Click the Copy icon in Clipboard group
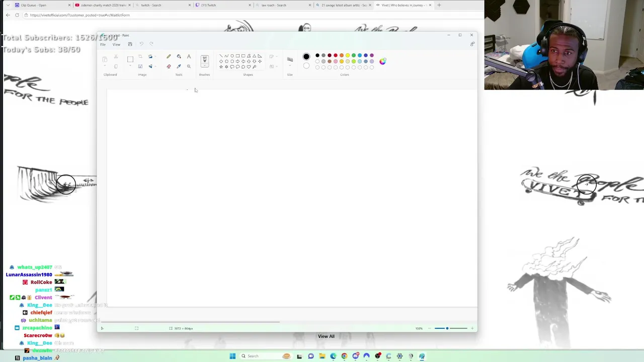This screenshot has width=644, height=362. pos(116,66)
